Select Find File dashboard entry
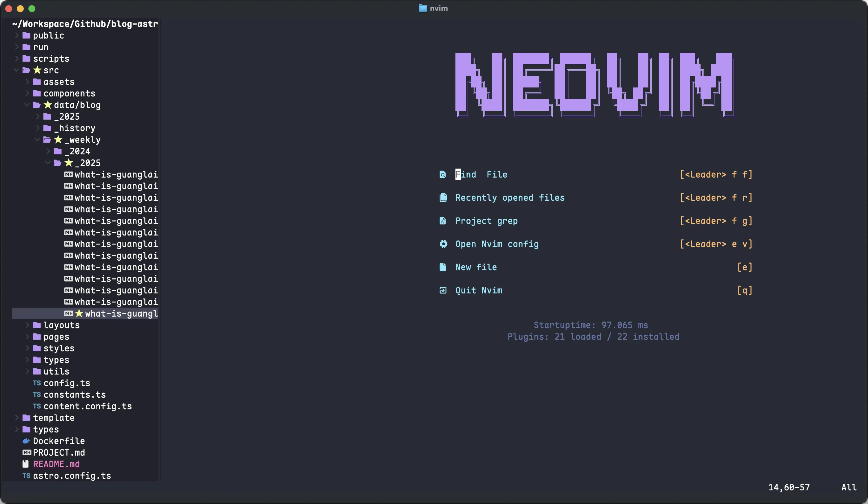868x504 pixels. point(481,175)
